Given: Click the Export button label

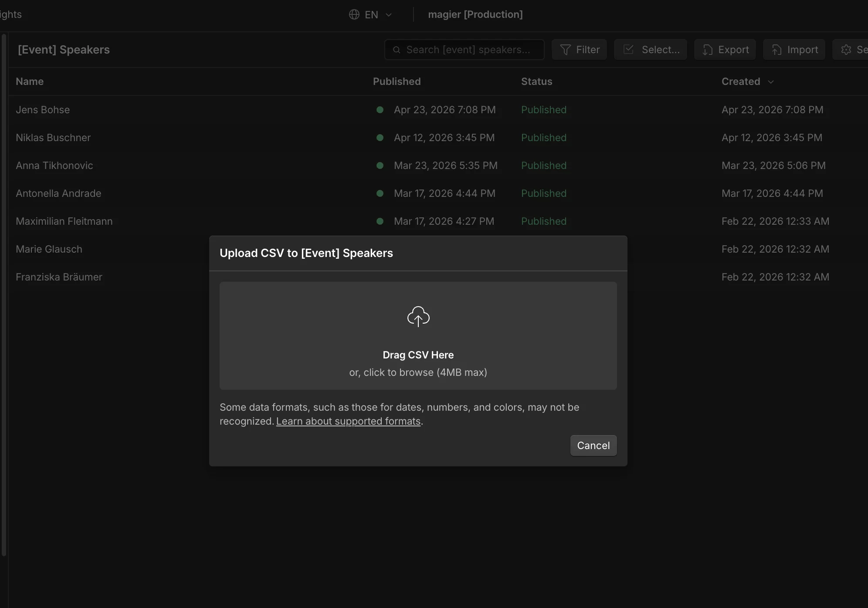Looking at the screenshot, I should coord(733,50).
